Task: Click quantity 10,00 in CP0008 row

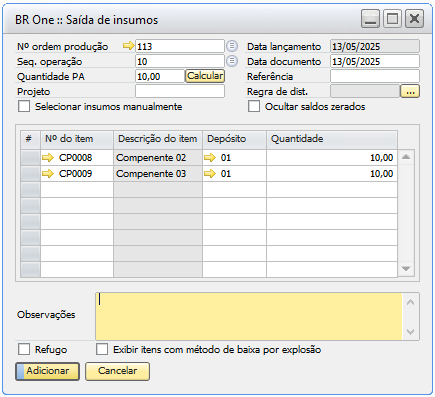Action: coord(332,158)
